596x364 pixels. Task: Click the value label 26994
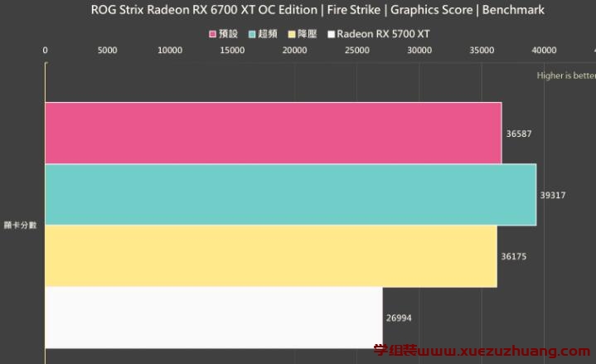click(399, 318)
